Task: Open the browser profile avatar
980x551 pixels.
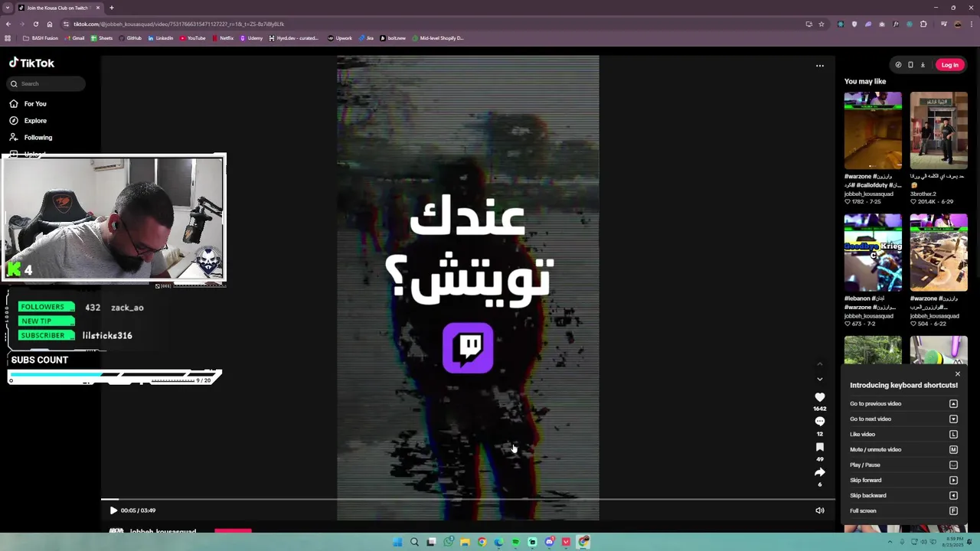Action: pyautogui.click(x=957, y=24)
